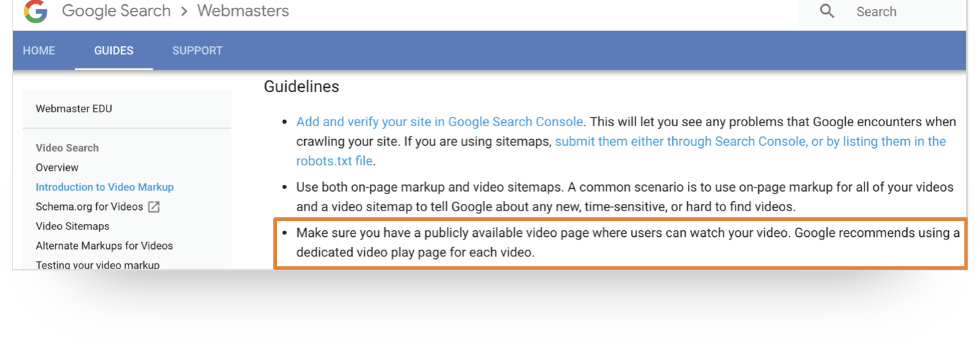Open the Webmasters breadcrumb link

point(243,11)
